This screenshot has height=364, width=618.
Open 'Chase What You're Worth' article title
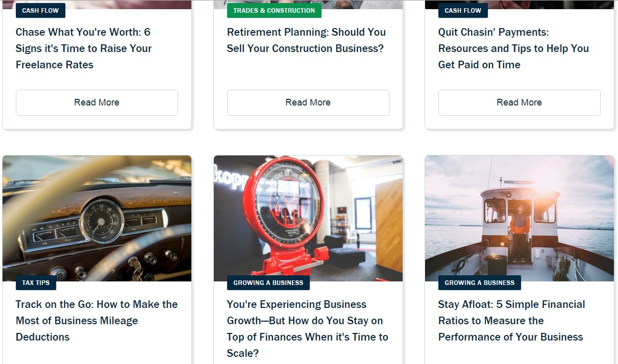[x=84, y=48]
